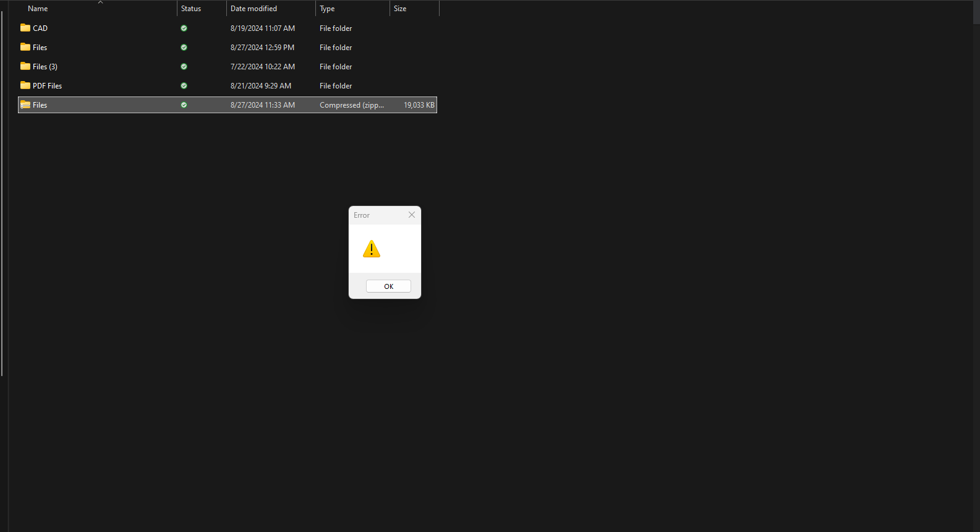Click the zipped Files archive icon
This screenshot has width=980, height=532.
pyautogui.click(x=25, y=105)
